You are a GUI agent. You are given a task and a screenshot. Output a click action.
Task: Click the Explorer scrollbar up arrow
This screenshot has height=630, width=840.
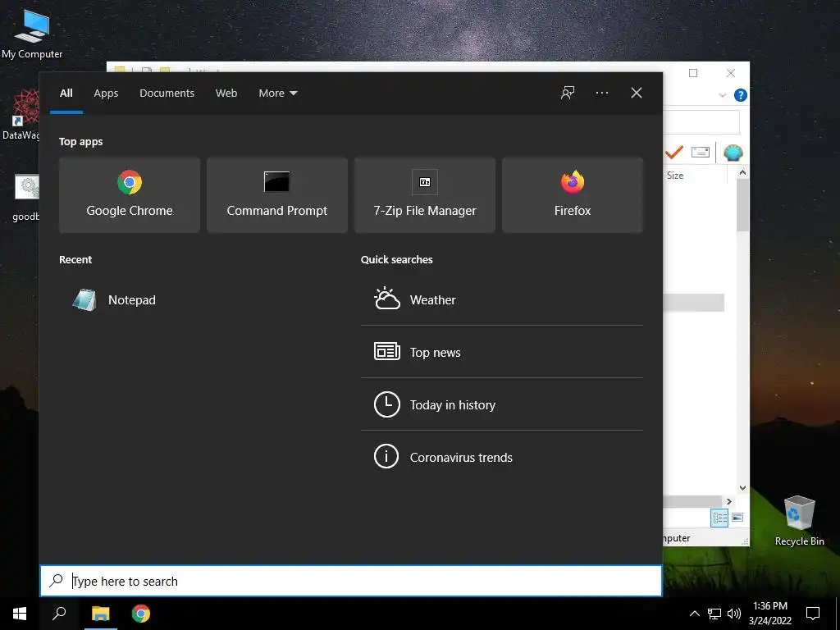(x=742, y=172)
